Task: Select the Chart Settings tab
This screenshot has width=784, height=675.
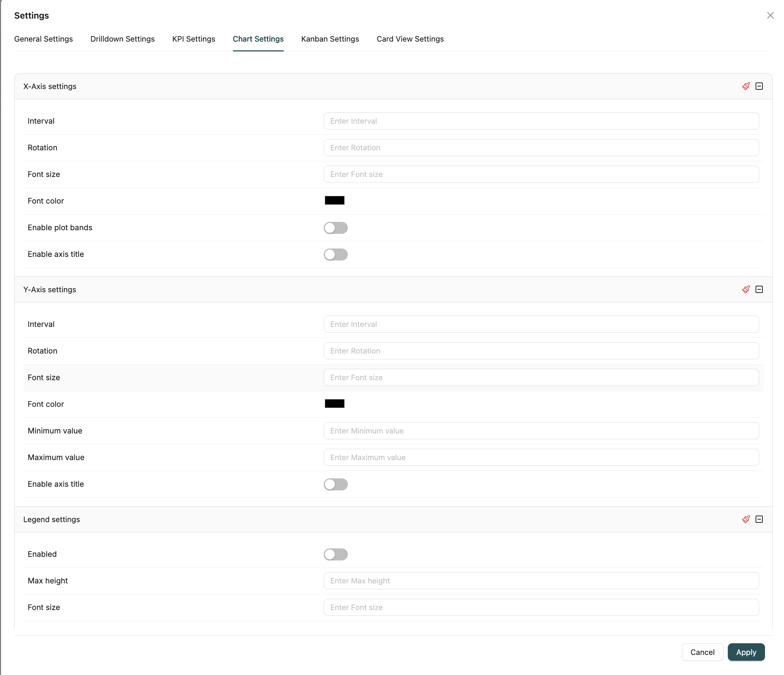Action: point(258,39)
